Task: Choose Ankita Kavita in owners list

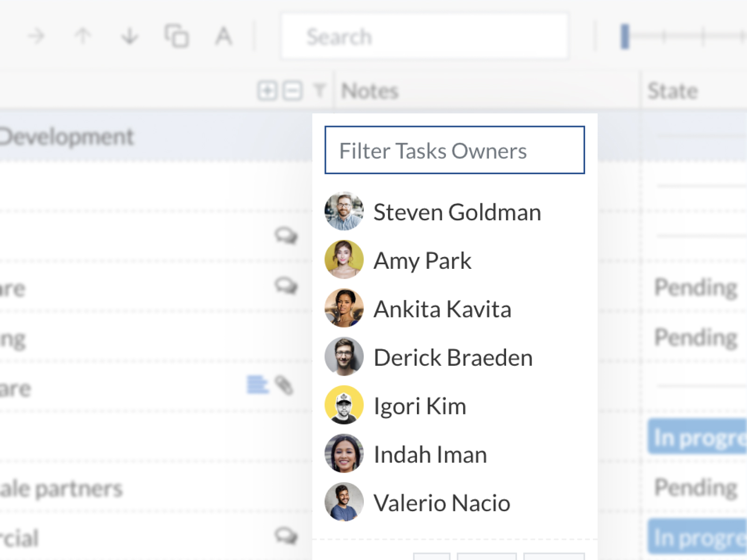Action: (442, 309)
